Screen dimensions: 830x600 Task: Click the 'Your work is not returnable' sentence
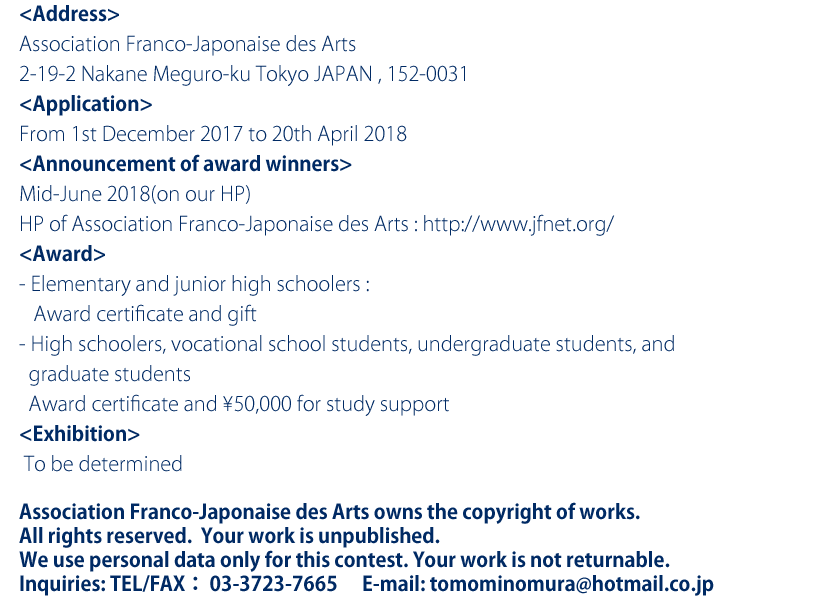[542, 560]
